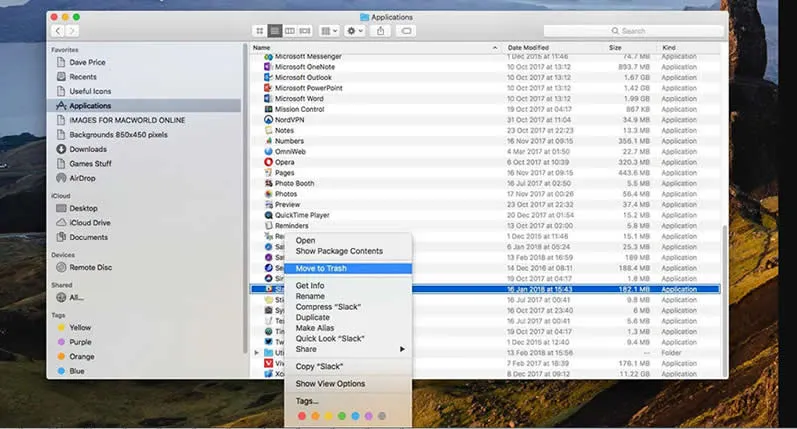Select Microsoft PowerPoint in the list
The image size is (797, 429).
(485, 88)
